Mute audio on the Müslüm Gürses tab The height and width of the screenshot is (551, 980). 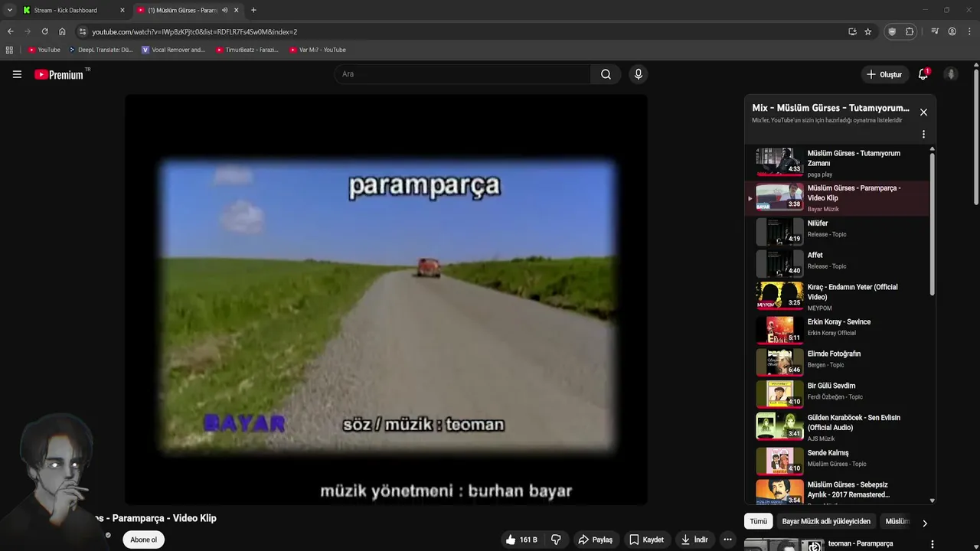click(224, 10)
